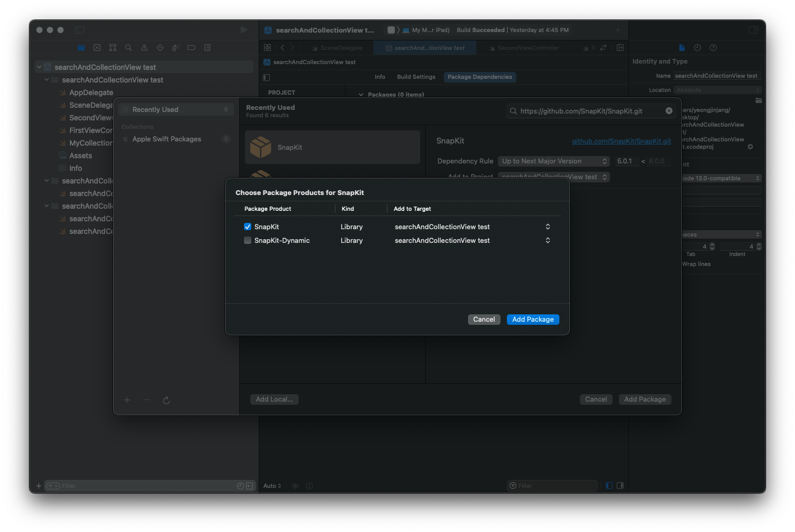Open the Issue navigator warning icon

pos(144,47)
